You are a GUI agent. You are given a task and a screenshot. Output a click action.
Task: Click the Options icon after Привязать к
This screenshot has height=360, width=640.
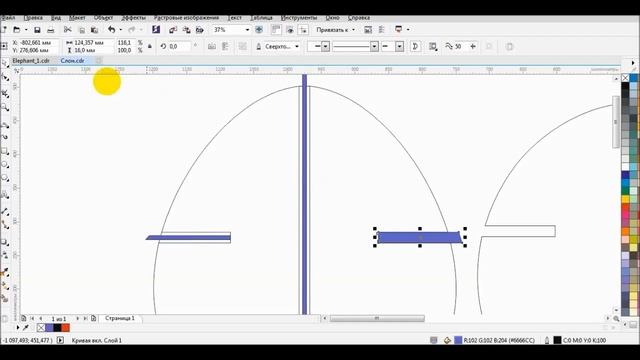point(368,30)
